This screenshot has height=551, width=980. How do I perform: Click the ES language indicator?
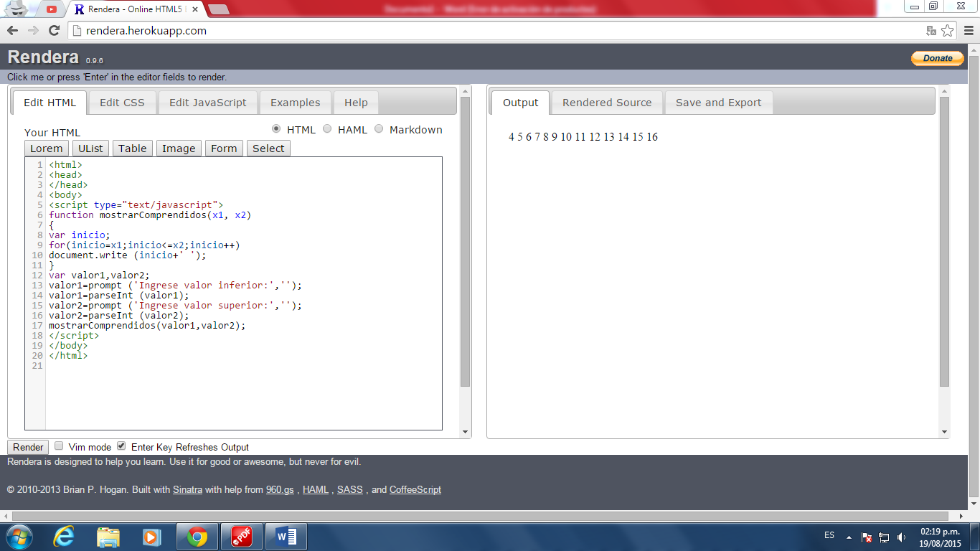[829, 536]
